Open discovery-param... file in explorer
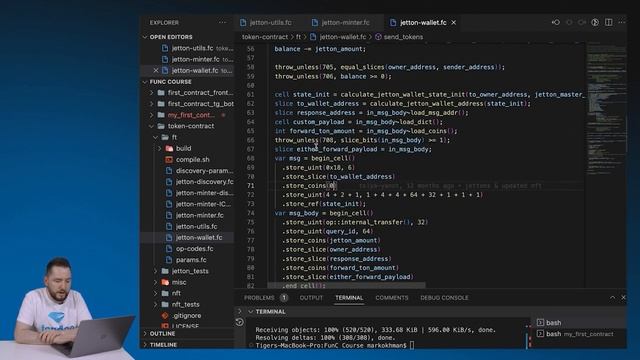640x360 pixels. pos(204,171)
